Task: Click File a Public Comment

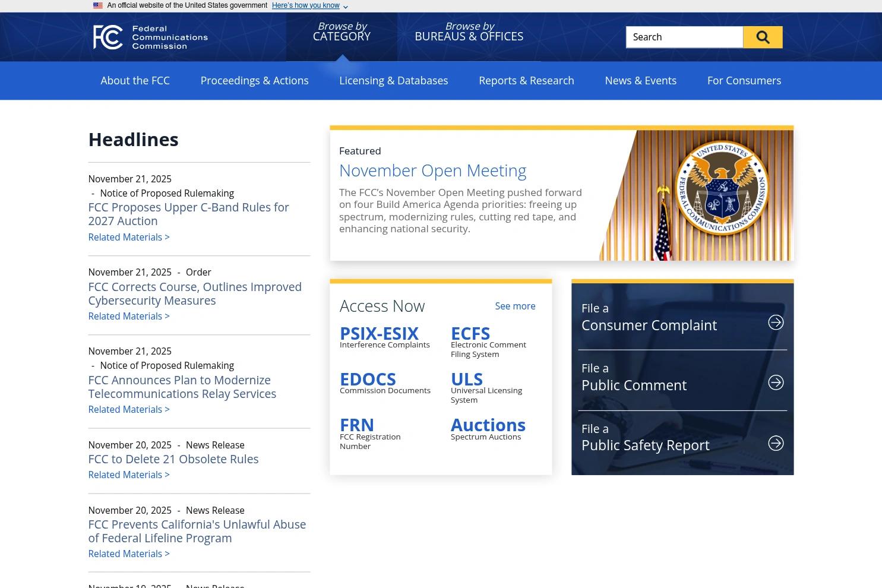Action: tap(682, 378)
